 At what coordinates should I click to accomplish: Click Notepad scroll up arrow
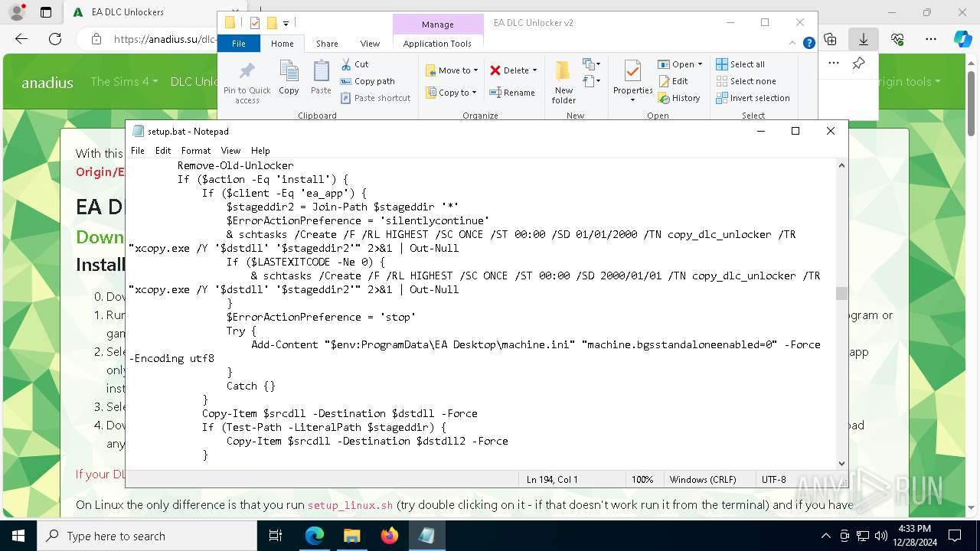point(841,165)
